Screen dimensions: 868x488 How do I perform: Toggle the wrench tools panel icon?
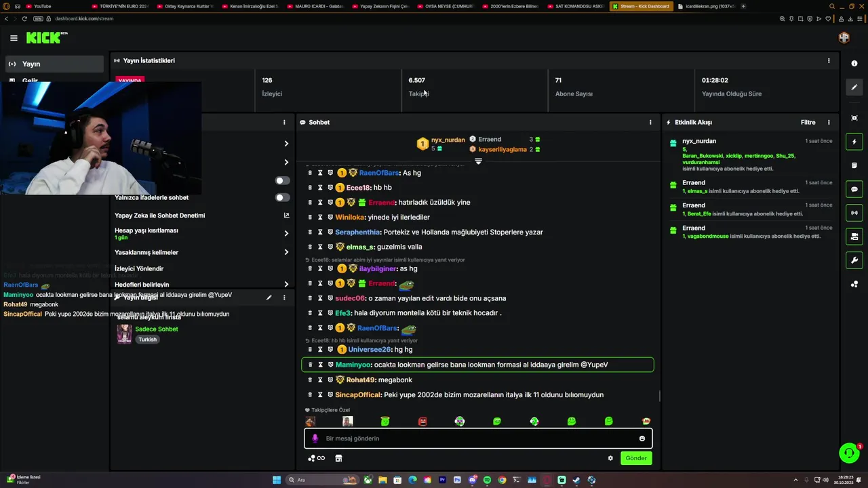(854, 260)
